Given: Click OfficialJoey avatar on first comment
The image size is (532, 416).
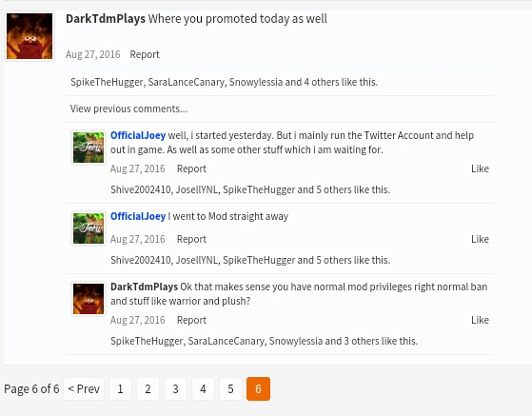Looking at the screenshot, I should click(89, 148).
